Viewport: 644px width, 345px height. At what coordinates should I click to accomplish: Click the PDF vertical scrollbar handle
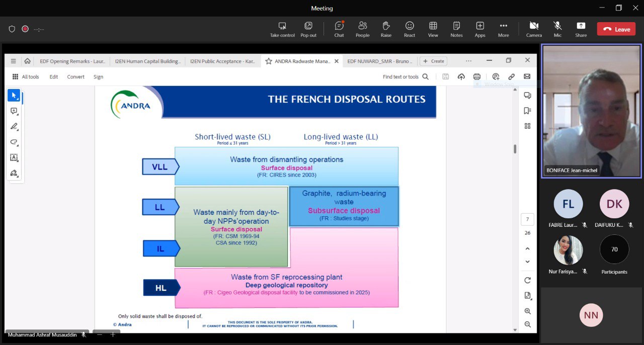click(x=514, y=149)
